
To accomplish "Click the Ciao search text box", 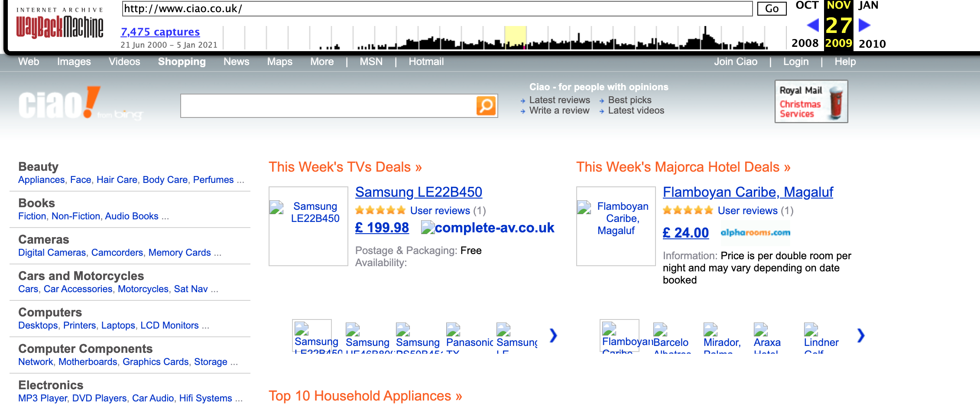I will pos(328,106).
